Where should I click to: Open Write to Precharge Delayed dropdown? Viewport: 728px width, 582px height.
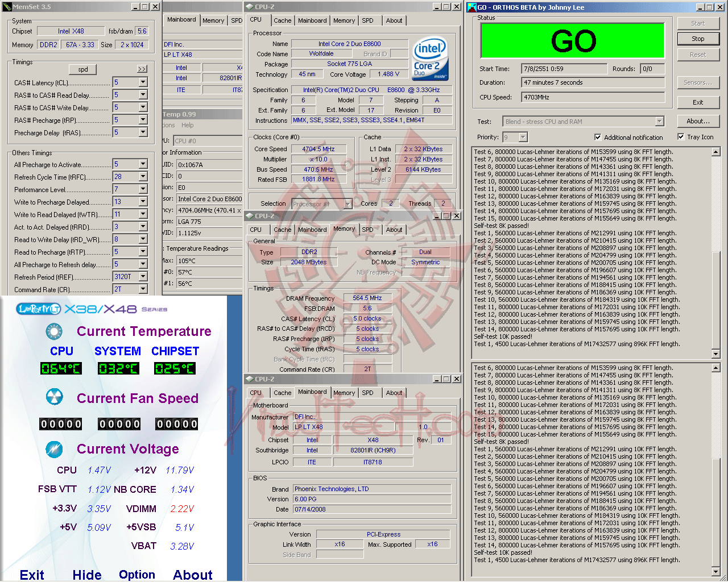143,202
